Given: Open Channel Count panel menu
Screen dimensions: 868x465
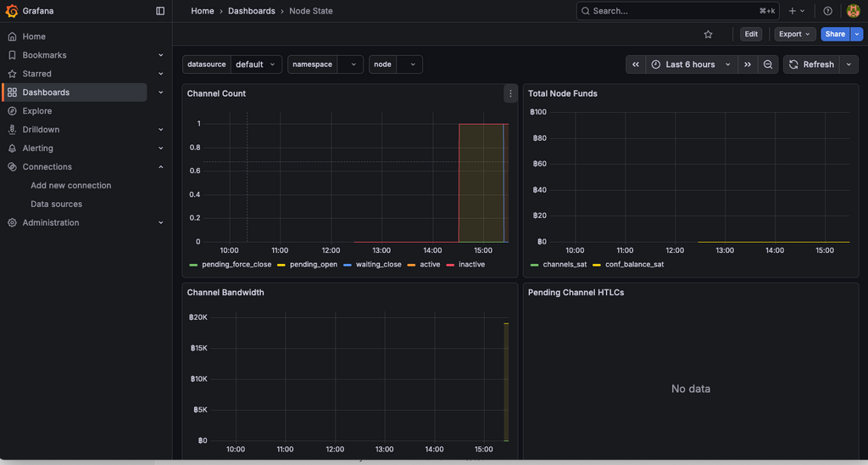Looking at the screenshot, I should point(510,93).
